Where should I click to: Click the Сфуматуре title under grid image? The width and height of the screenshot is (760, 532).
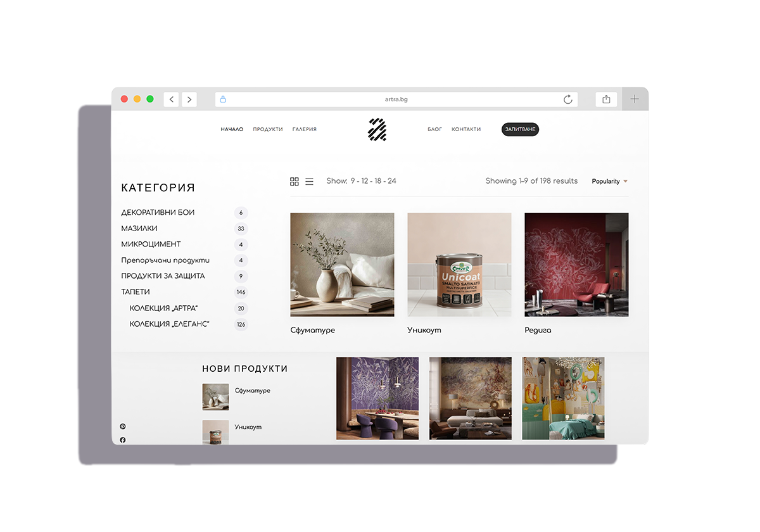313,331
